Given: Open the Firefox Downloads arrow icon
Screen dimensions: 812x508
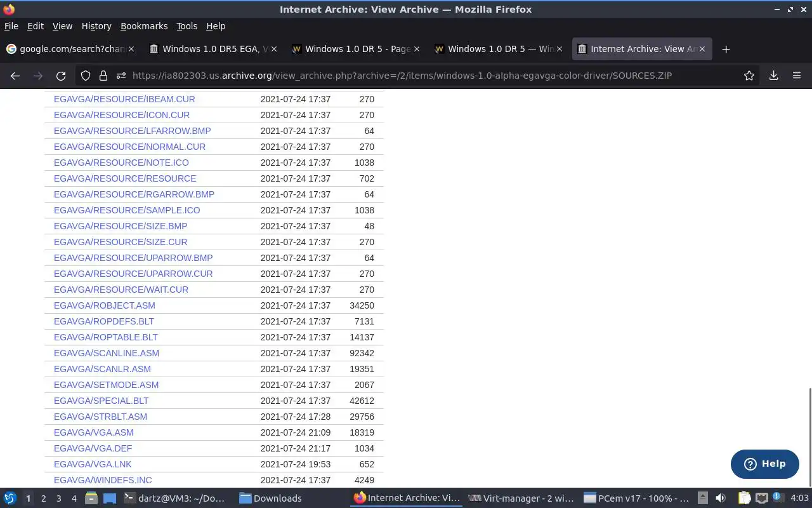Looking at the screenshot, I should point(773,76).
